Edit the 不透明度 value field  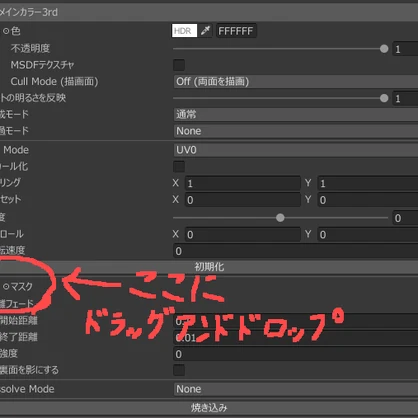click(405, 49)
